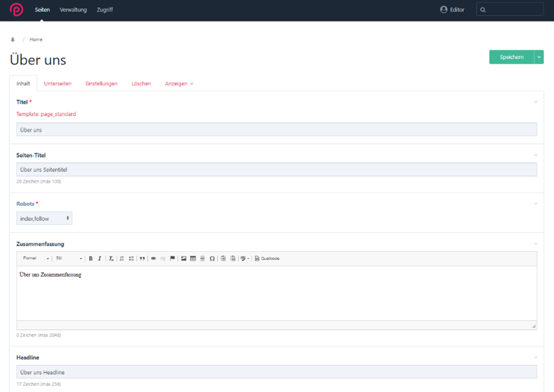The width and height of the screenshot is (554, 392).
Task: Open the Robots index,follow select
Action: pyautogui.click(x=44, y=218)
